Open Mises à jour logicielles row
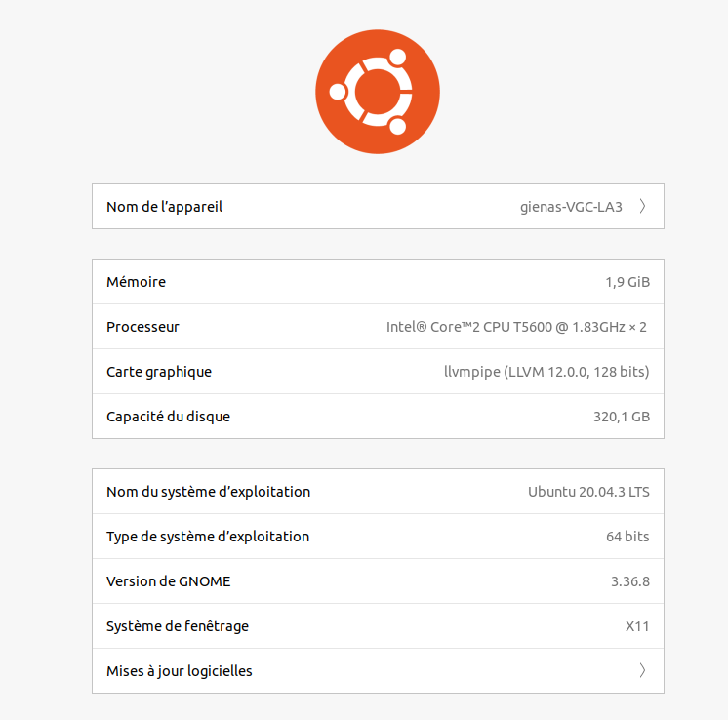 [x=378, y=671]
